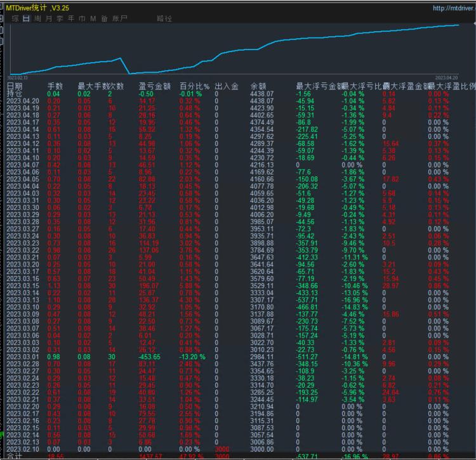This screenshot has width=476, height=460.
Task: Select the 2023.03.23 date row
Action: coord(23,243)
